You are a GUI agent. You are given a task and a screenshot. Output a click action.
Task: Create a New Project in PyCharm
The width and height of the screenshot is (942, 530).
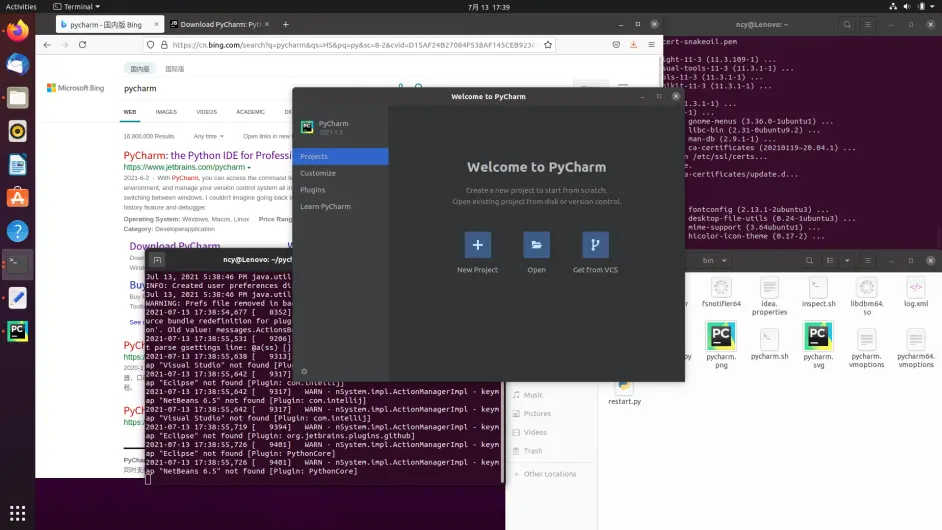477,245
